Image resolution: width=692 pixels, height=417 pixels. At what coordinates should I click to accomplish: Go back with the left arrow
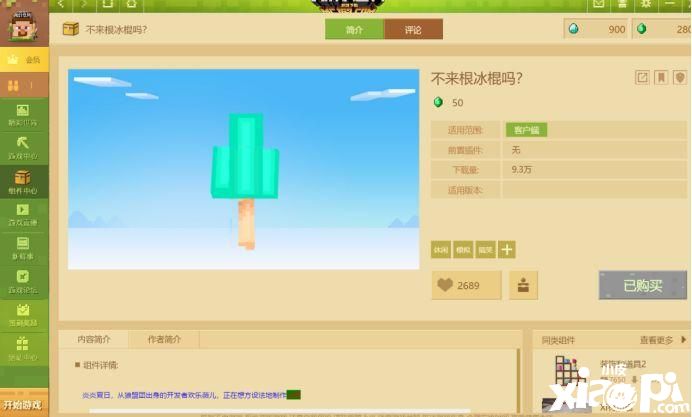click(x=61, y=4)
